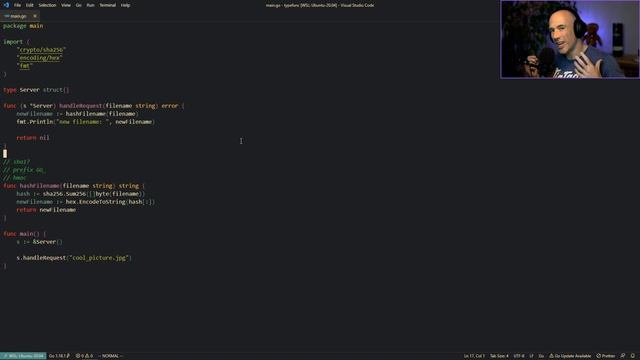
Task: Open the Terminal menu
Action: tap(107, 5)
